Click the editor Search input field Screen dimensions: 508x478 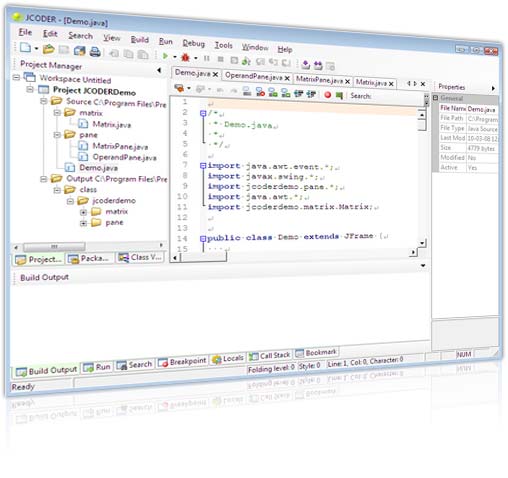point(397,97)
